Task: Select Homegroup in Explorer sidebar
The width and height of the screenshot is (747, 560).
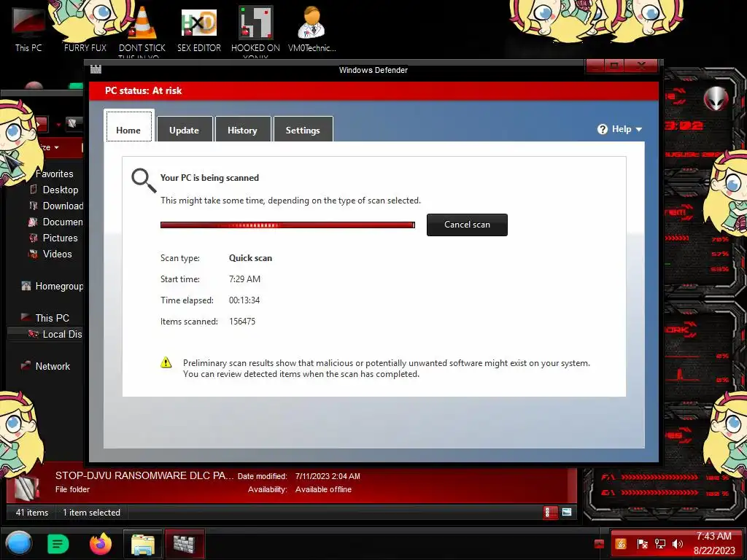Action: [59, 286]
